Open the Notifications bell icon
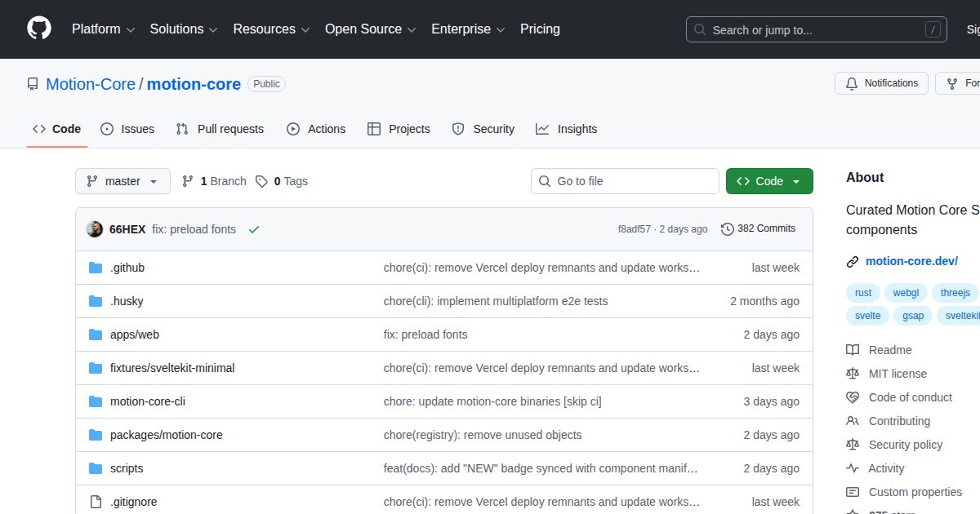Viewport: 980px width, 514px height. [x=852, y=82]
